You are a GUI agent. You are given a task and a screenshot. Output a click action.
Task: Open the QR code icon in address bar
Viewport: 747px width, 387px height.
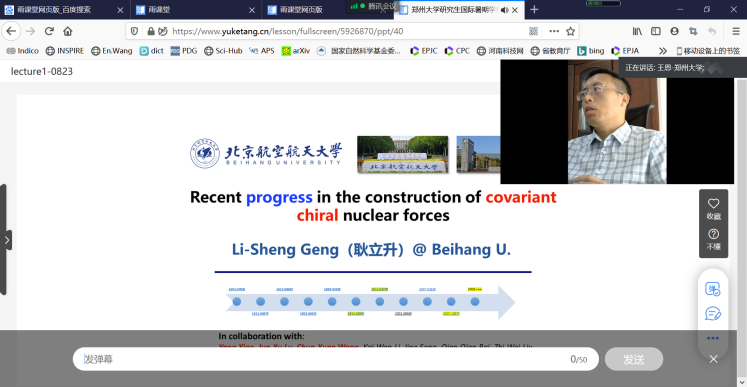[534, 31]
